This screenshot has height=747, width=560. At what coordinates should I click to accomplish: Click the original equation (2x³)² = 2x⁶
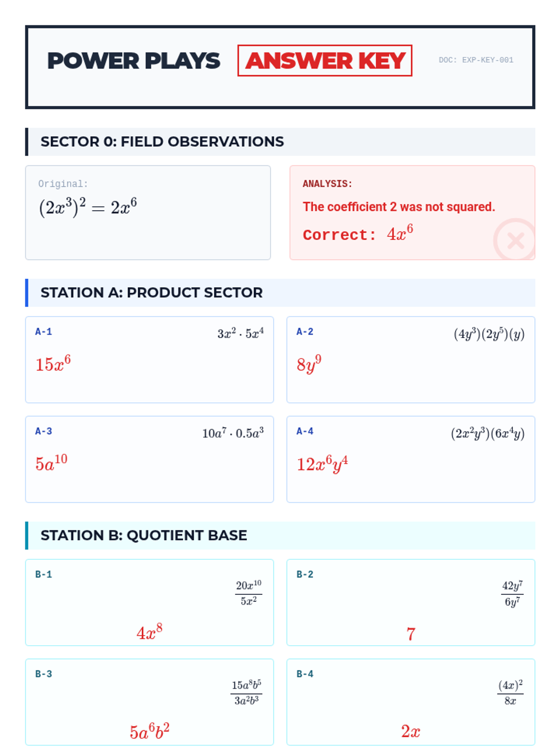coord(88,206)
